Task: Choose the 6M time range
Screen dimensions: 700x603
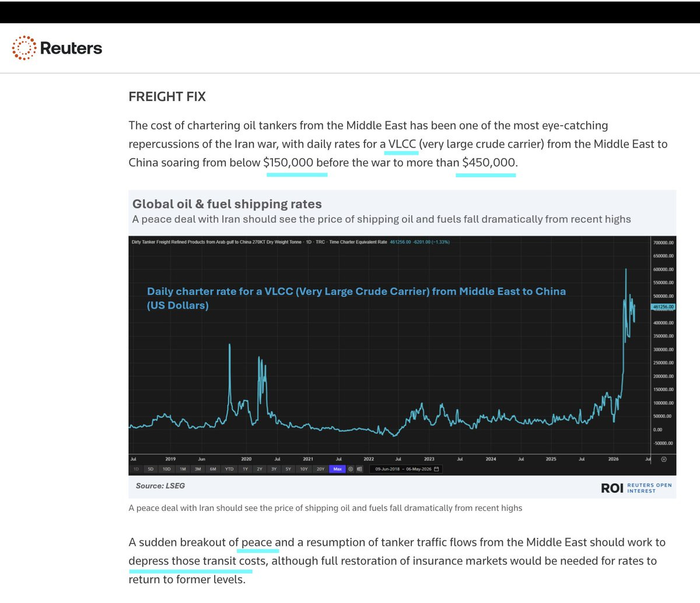Action: [213, 469]
